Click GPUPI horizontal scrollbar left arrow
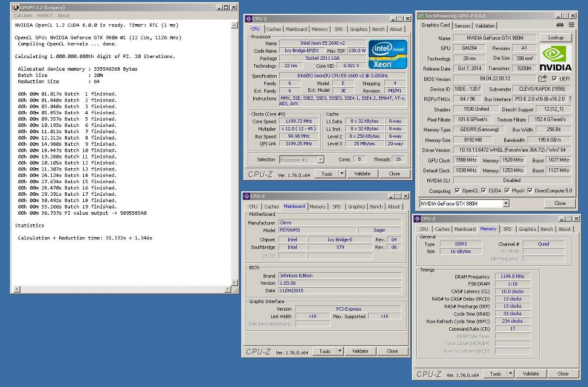Screen dimensions: 588x387 pos(17,289)
